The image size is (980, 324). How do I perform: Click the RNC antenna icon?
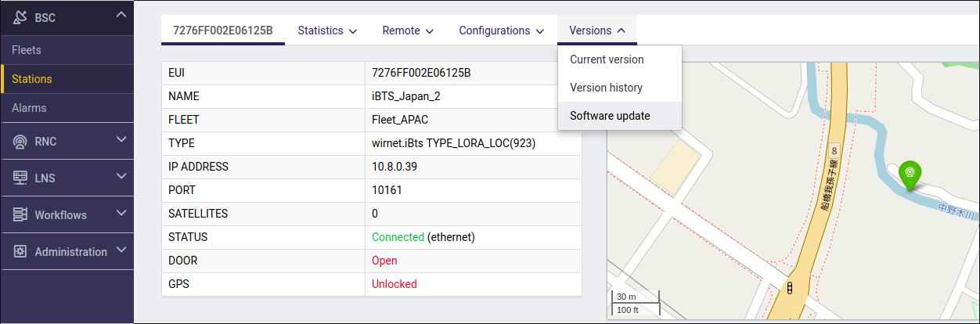20,142
